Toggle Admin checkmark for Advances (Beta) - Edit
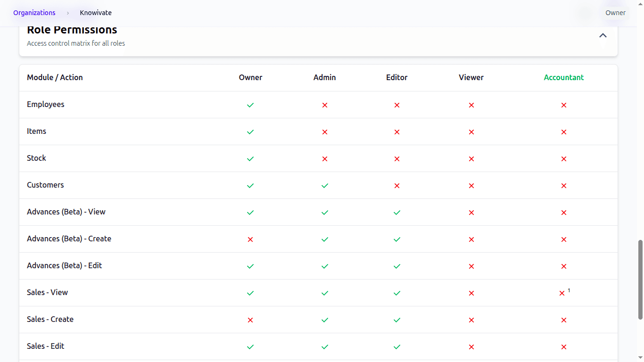This screenshot has height=362, width=644. (x=325, y=266)
